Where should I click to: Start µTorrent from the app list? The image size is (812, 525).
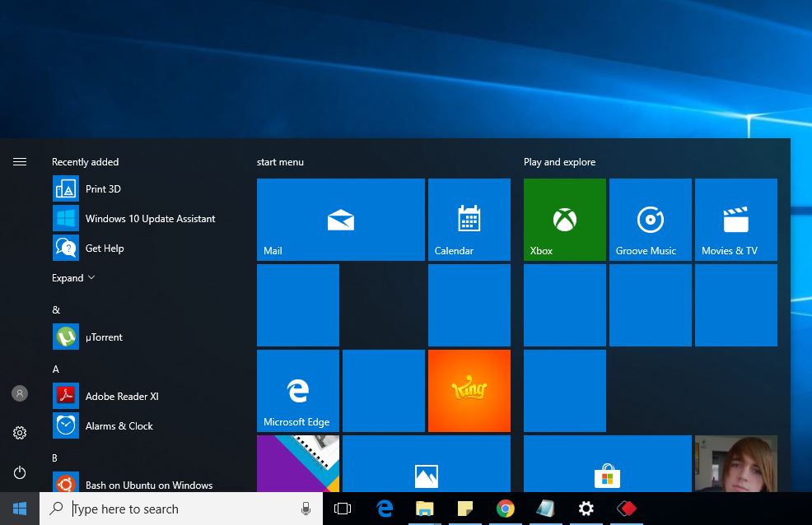[104, 337]
